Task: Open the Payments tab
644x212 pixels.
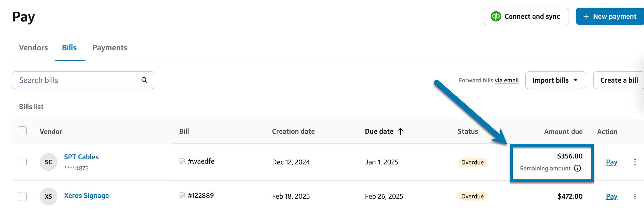Action: (110, 48)
